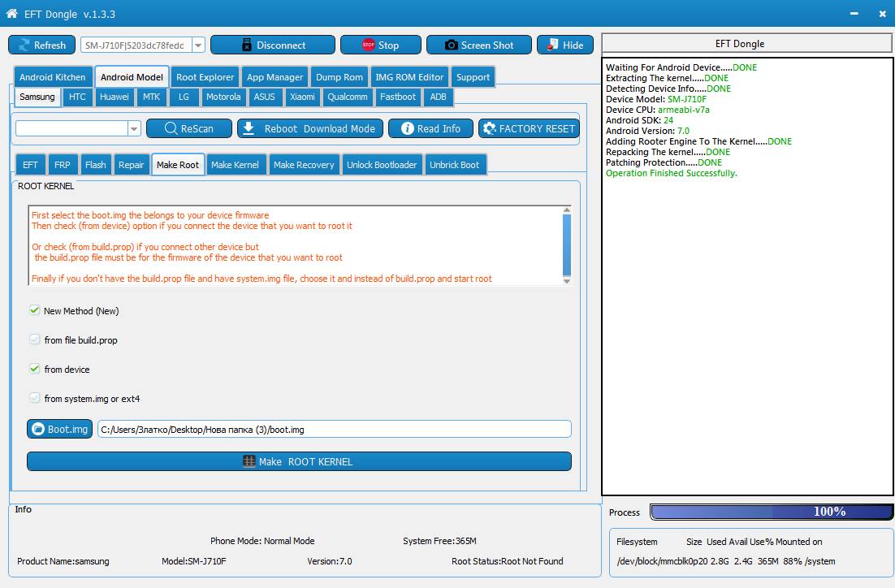Check the from file build.prop option

coord(35,339)
